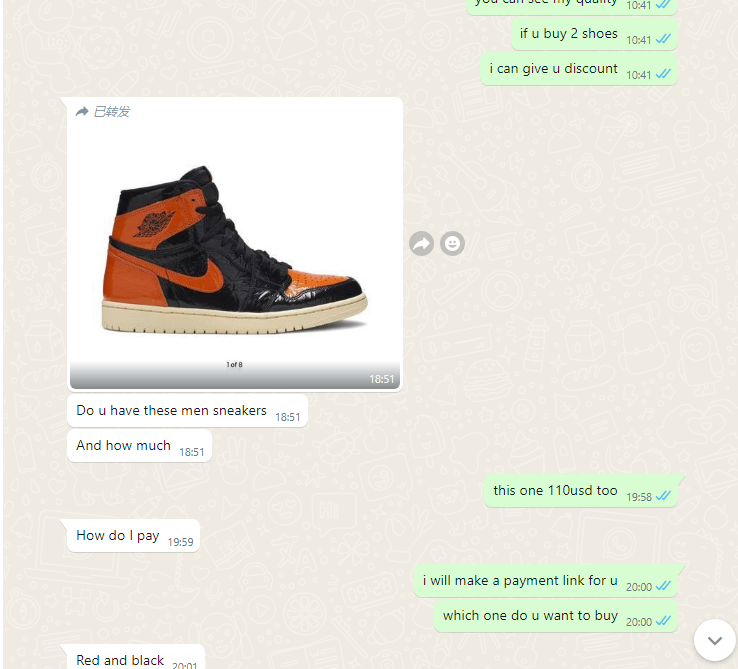Click read ticks on 'payment link' message
The width and height of the screenshot is (738, 669).
click(x=663, y=586)
